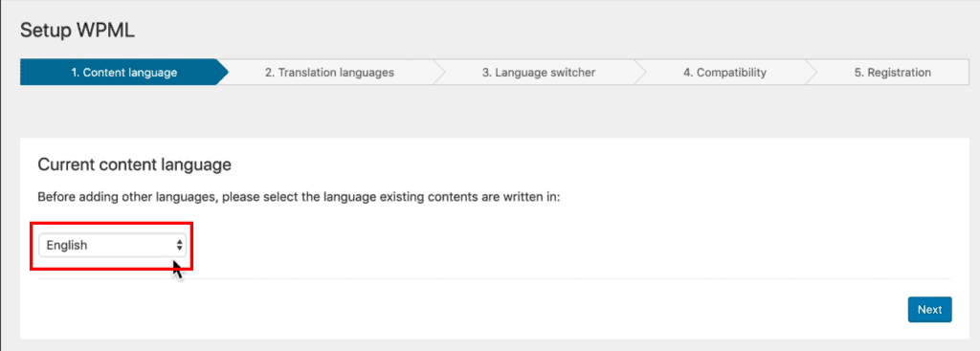Open the English content language dropdown
The height and width of the screenshot is (351, 980).
tap(113, 246)
